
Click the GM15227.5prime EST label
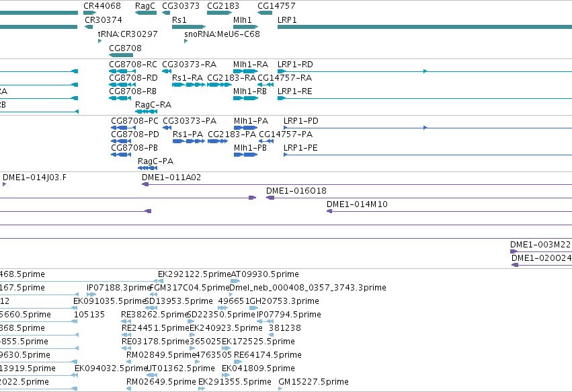click(313, 382)
